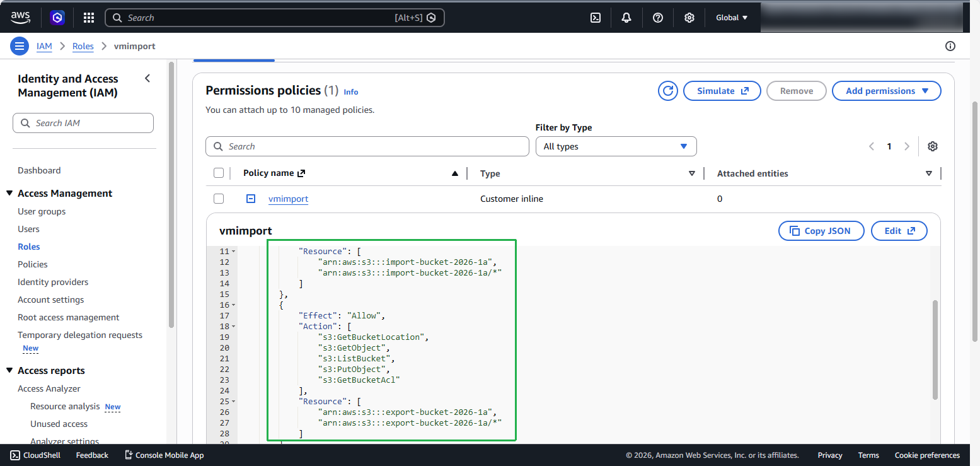Fold the code block at line 18

(x=233, y=327)
